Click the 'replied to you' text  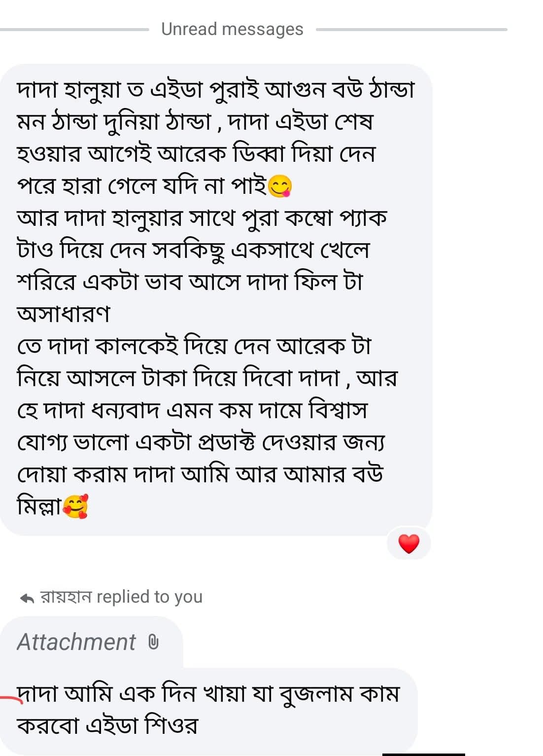pos(150,597)
